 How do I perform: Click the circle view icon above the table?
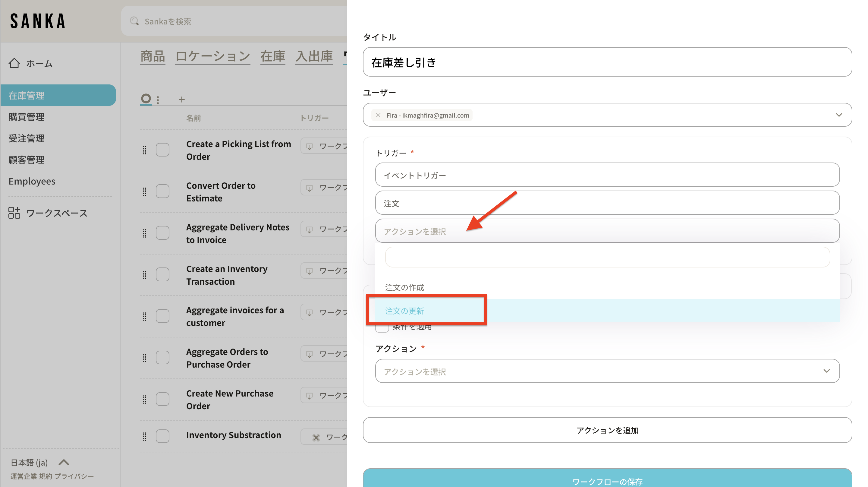click(146, 98)
